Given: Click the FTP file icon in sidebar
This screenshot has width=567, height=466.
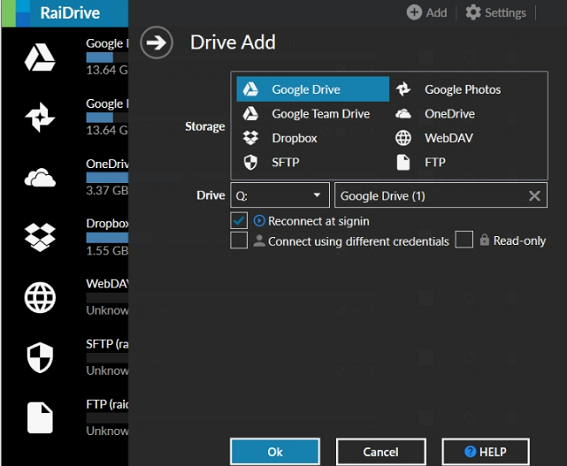Looking at the screenshot, I should tap(40, 418).
